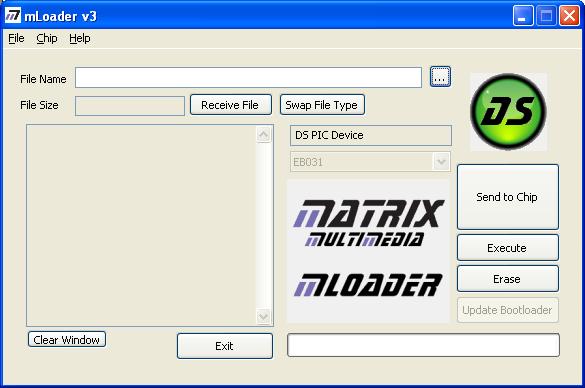Click into the File Name text field
The image size is (585, 388).
(248, 78)
